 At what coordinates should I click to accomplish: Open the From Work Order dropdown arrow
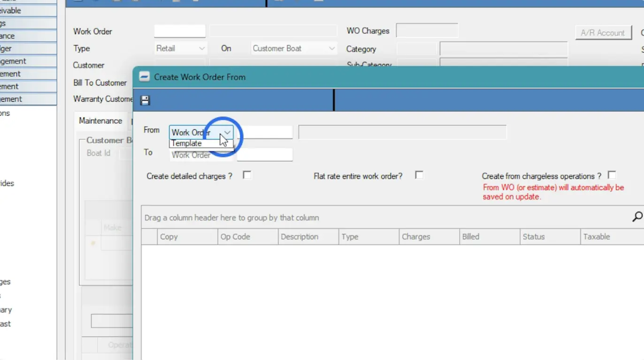227,133
